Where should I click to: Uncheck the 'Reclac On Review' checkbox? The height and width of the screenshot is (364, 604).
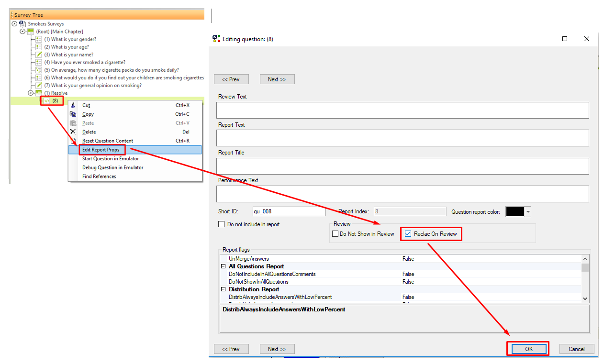pos(408,234)
